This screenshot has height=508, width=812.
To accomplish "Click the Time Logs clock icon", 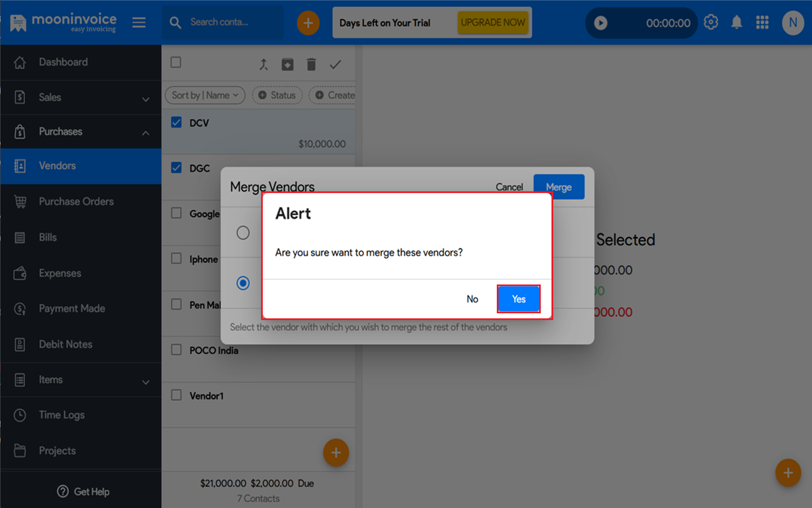I will coord(20,415).
